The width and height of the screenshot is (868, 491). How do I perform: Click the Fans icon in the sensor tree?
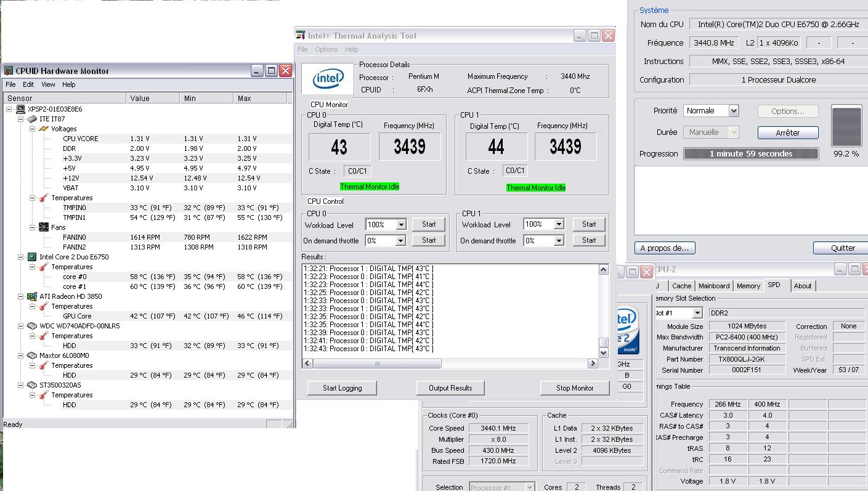point(43,227)
